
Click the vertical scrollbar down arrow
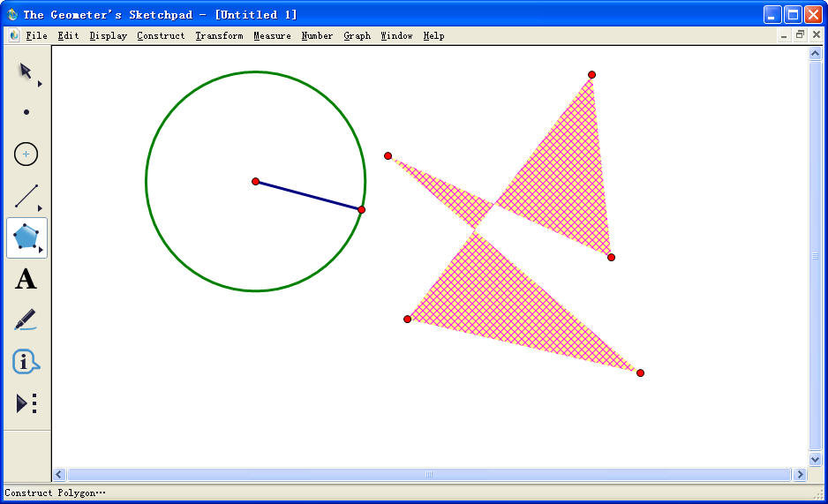coord(815,459)
